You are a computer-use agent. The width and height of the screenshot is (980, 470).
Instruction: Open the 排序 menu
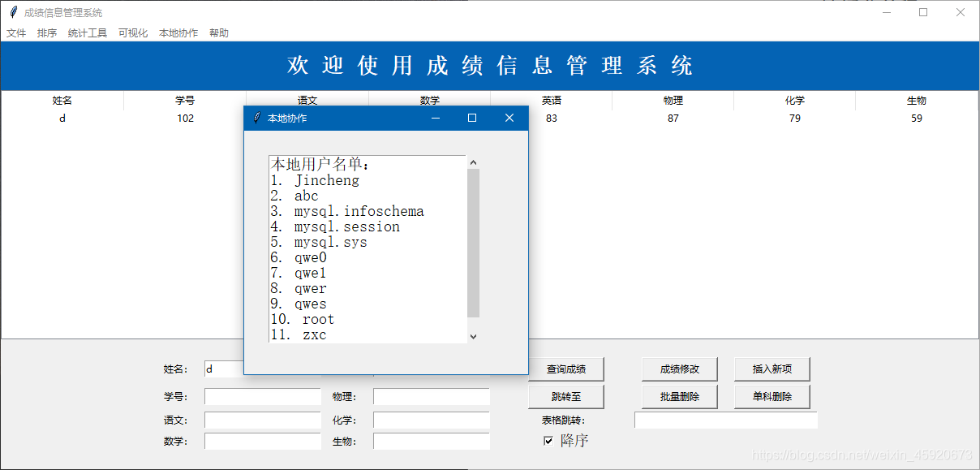click(x=46, y=32)
